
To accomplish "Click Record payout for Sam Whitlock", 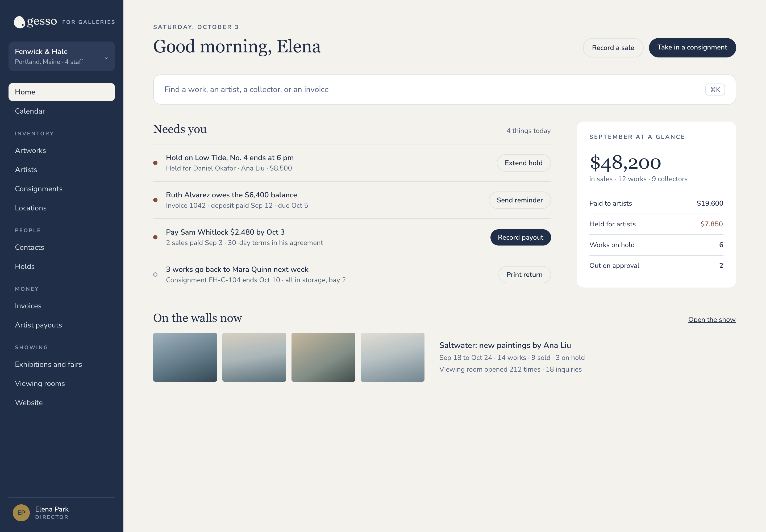I will pyautogui.click(x=520, y=237).
